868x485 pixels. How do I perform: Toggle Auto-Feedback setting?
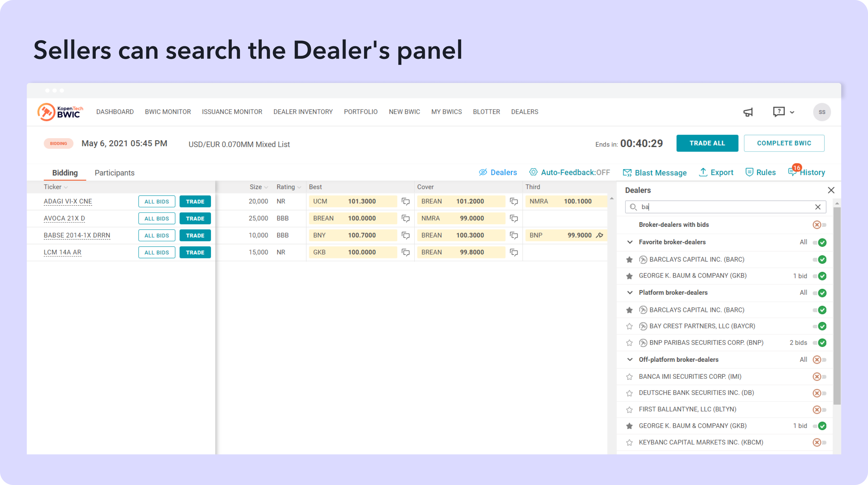(x=569, y=172)
